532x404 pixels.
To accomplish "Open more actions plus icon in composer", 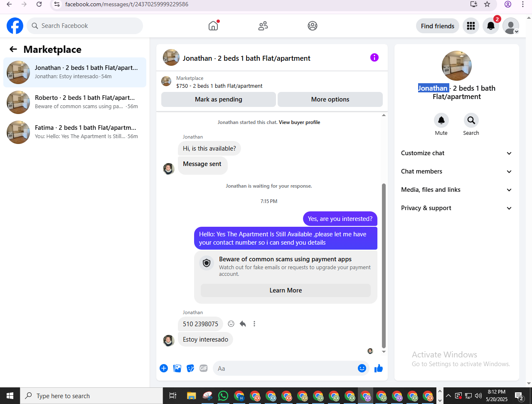I will [x=164, y=368].
